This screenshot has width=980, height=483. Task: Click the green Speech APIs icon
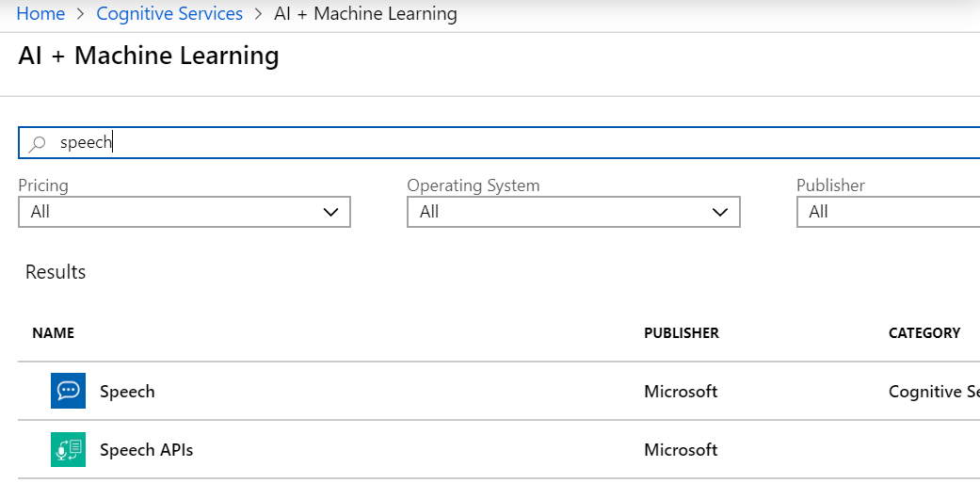pos(68,449)
